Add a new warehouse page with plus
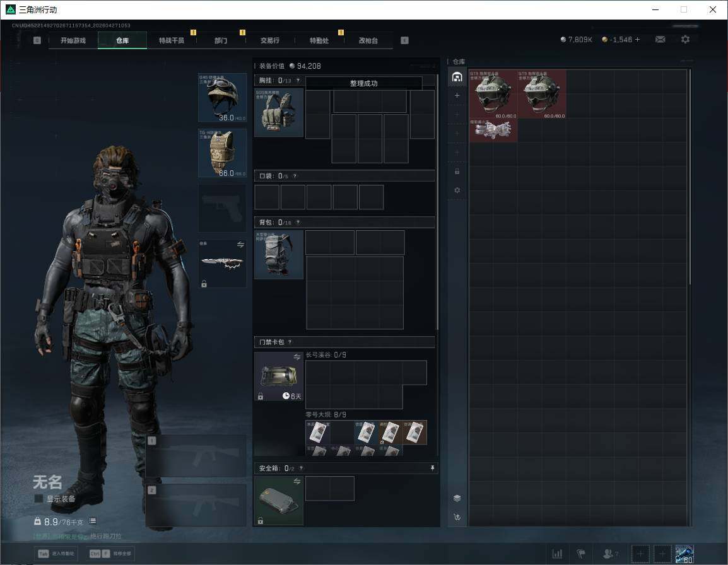This screenshot has height=565, width=728. 457,96
